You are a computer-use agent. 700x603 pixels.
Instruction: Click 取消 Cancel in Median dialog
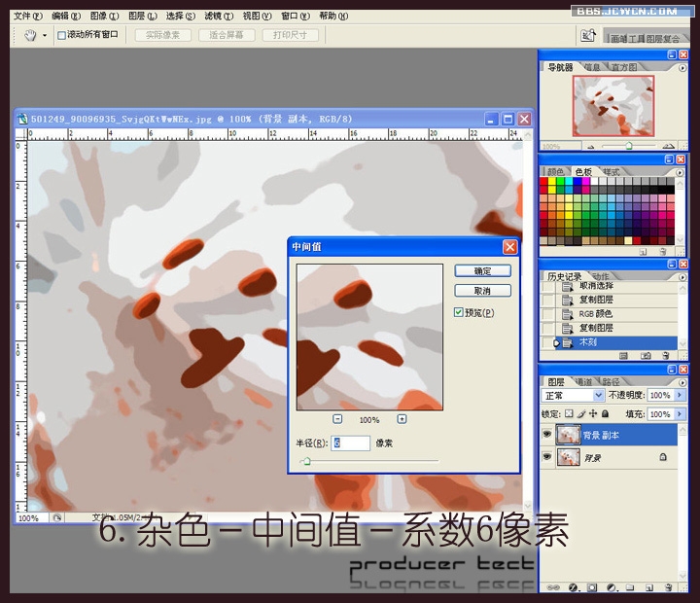point(482,291)
